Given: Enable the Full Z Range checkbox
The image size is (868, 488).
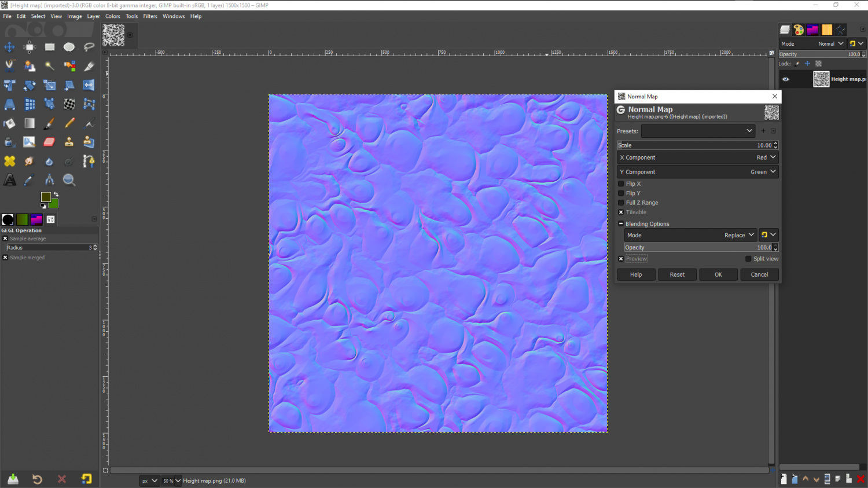Looking at the screenshot, I should coord(621,203).
